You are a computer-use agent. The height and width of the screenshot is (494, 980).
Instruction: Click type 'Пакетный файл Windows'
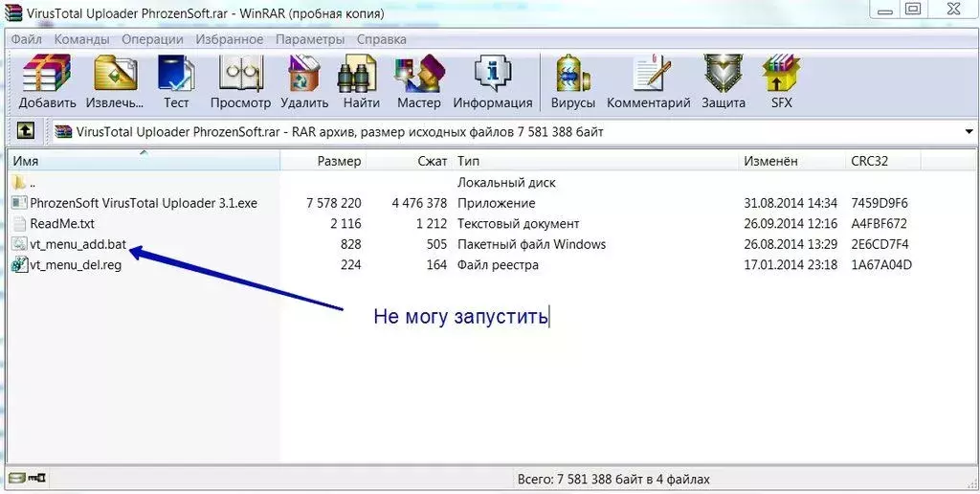(x=532, y=244)
